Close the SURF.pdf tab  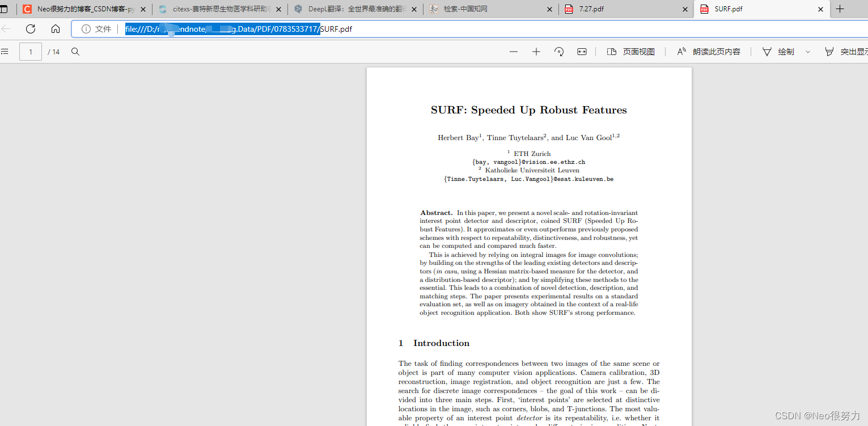coord(820,9)
